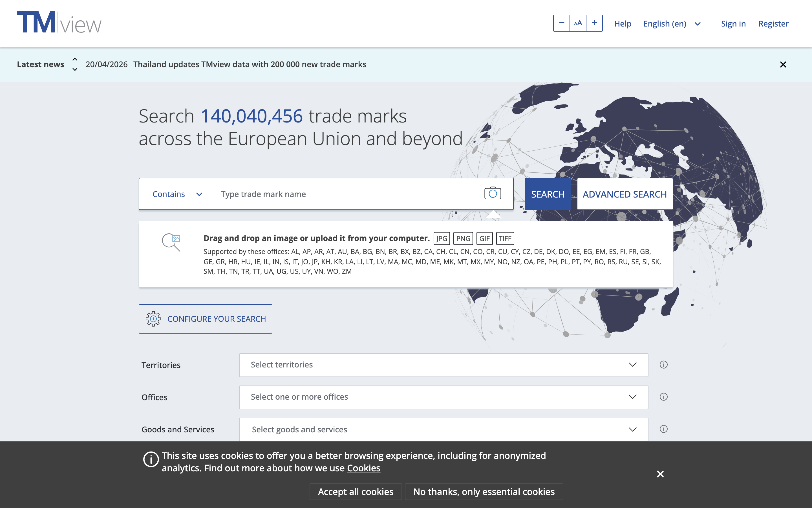
Task: Click the TMview logo
Action: pos(59,23)
